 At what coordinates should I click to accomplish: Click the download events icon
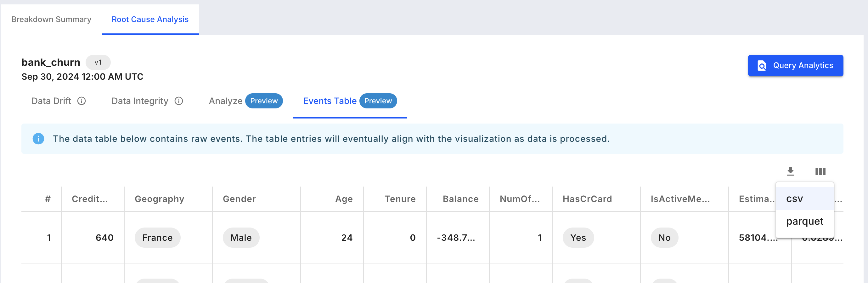pyautogui.click(x=790, y=171)
